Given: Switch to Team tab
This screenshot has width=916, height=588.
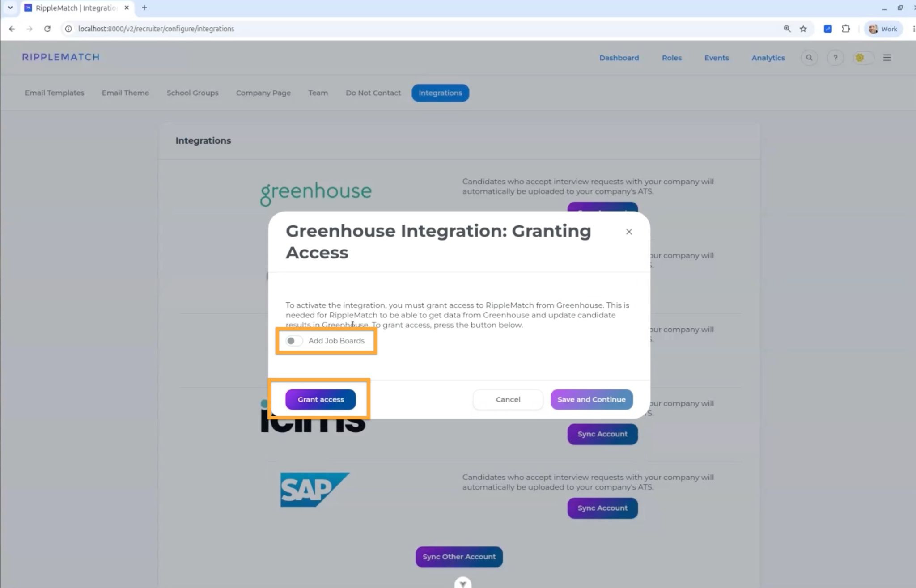Looking at the screenshot, I should tap(318, 93).
